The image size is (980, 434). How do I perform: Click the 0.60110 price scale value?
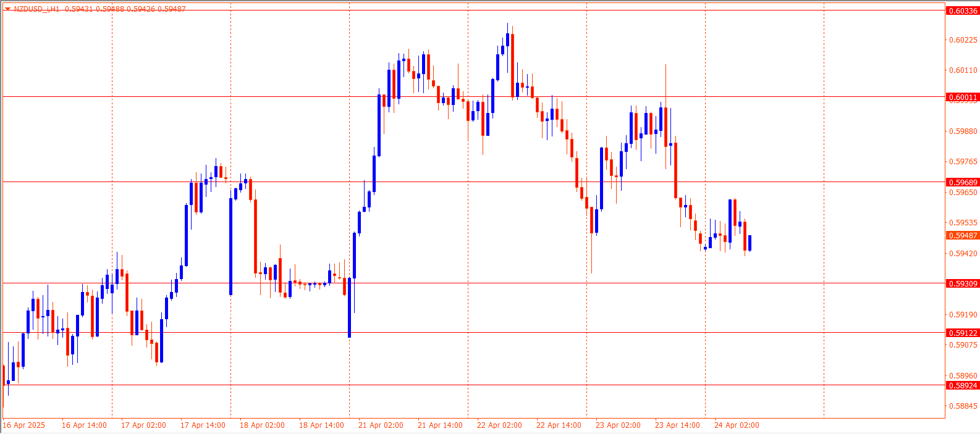click(963, 70)
